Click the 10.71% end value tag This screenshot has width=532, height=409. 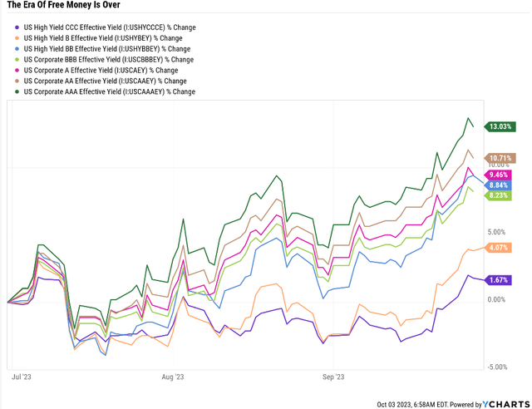(x=501, y=158)
